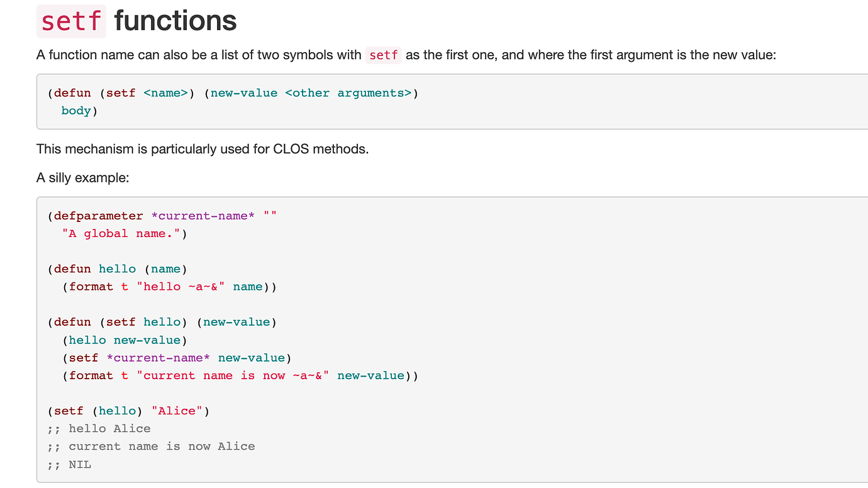Screen dimensions: 868x488
Task: Click the line "(defun (setf hello) (new-value)"
Action: pyautogui.click(x=162, y=322)
